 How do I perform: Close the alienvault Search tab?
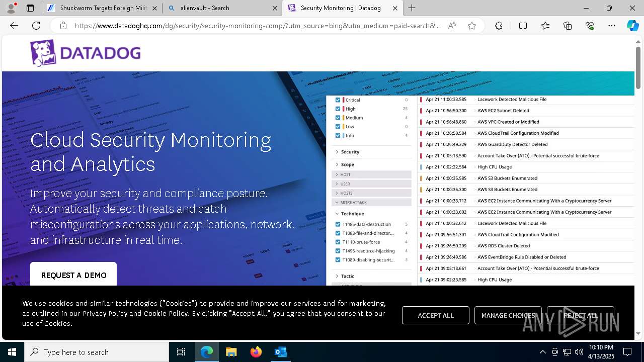(275, 8)
